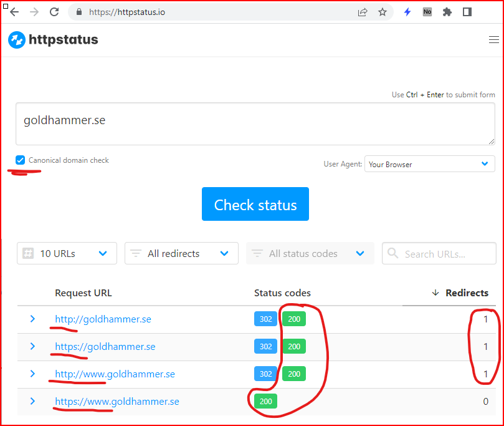504x426 pixels.
Task: Click redirect count 1 for https://goldhammer.se
Action: 486,347
